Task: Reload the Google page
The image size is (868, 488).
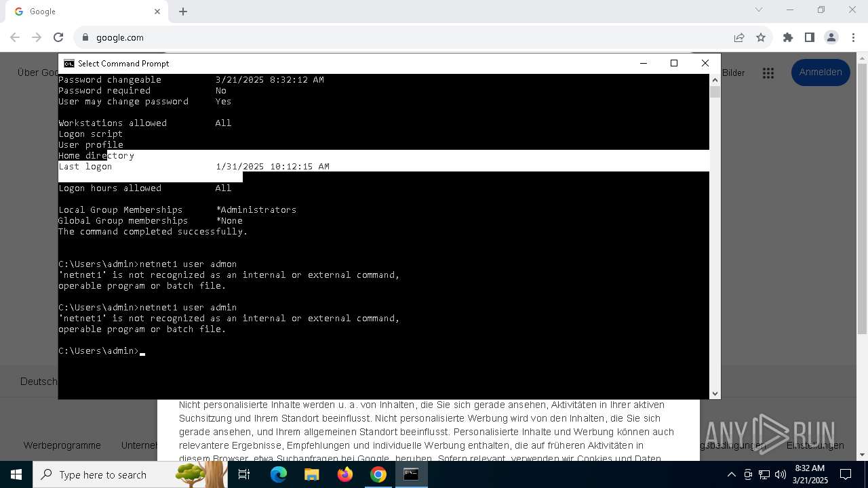Action: pos(58,37)
